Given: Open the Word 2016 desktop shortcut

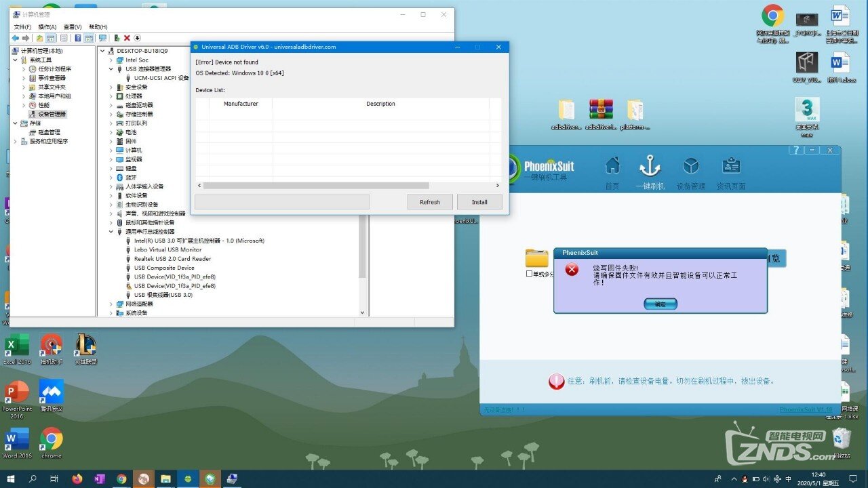Looking at the screenshot, I should [17, 443].
